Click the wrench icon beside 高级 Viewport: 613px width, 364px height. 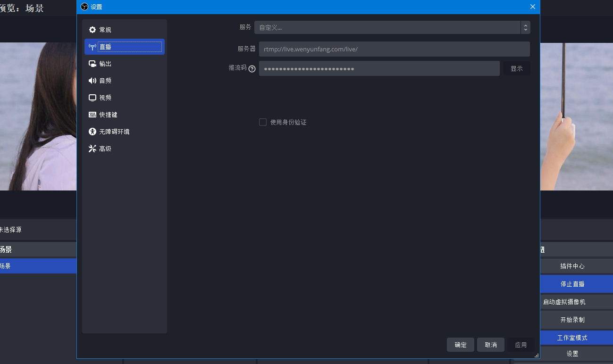92,149
